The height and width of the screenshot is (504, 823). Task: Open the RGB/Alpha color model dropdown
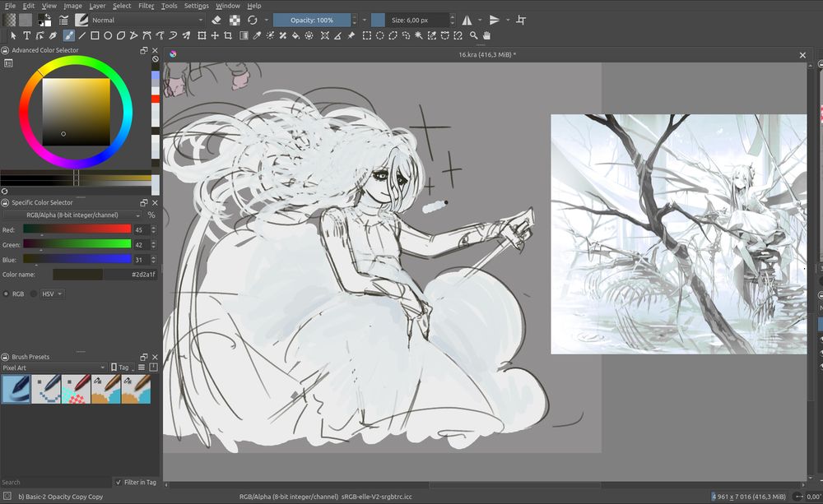[72, 215]
